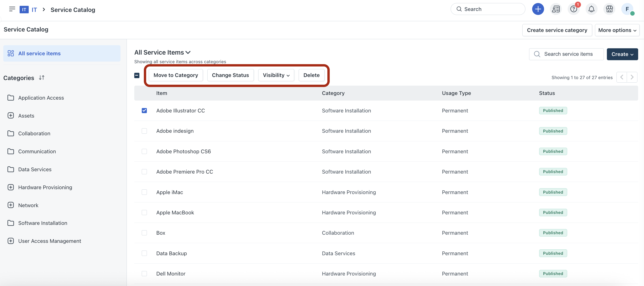Check the Apple iMac row checkbox

[x=144, y=192]
